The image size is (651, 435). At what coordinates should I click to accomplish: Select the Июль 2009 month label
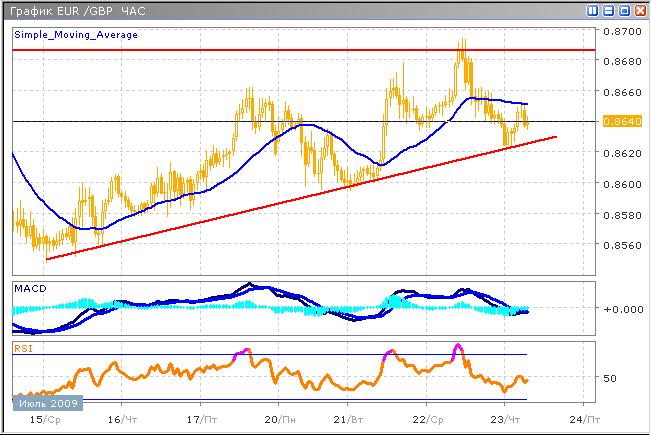click(46, 403)
